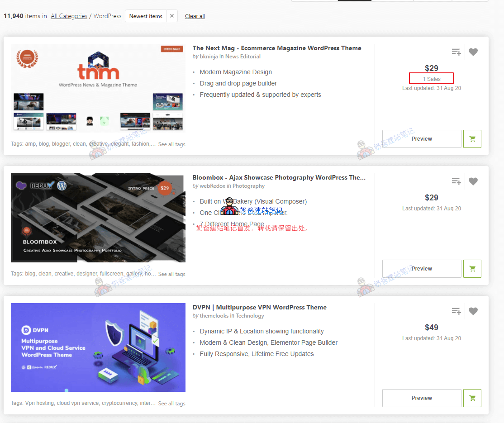Viewport: 504px width, 423px height.
Task: Add DVPN theme to cart
Action: [472, 398]
